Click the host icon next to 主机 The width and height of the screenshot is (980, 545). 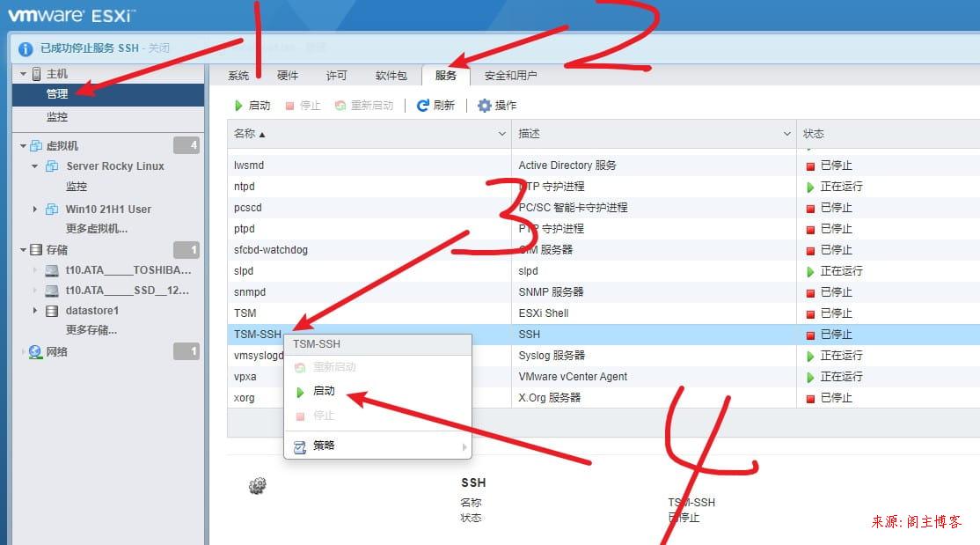[x=36, y=74]
